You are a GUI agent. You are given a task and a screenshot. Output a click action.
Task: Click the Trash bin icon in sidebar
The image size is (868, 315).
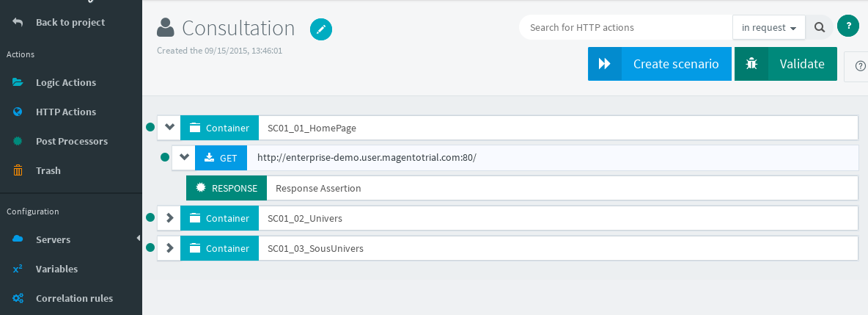click(x=18, y=170)
